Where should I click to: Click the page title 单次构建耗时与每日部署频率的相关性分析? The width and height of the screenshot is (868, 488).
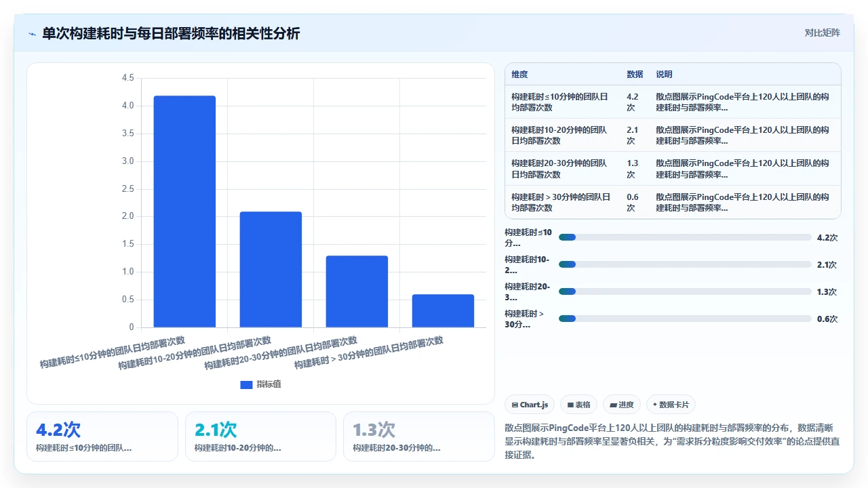pyautogui.click(x=171, y=33)
